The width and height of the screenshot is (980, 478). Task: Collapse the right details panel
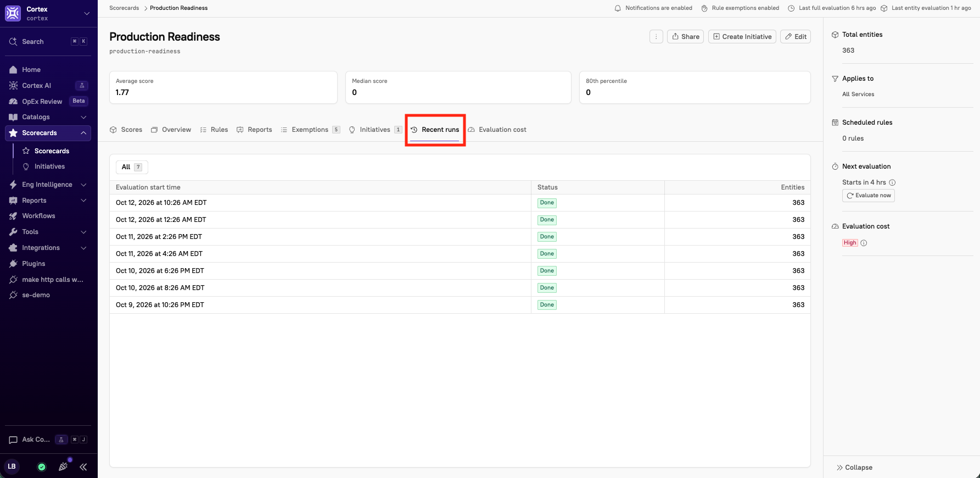[854, 468]
